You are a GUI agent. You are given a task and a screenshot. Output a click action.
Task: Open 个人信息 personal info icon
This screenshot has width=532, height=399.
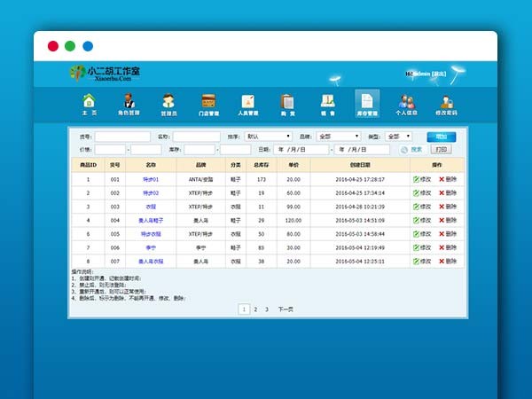tap(406, 104)
